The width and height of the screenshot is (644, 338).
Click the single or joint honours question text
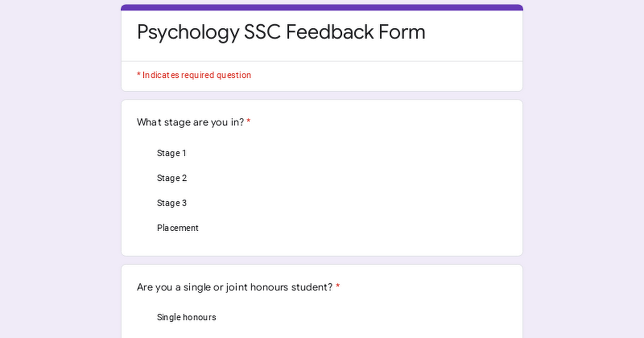[x=235, y=288]
